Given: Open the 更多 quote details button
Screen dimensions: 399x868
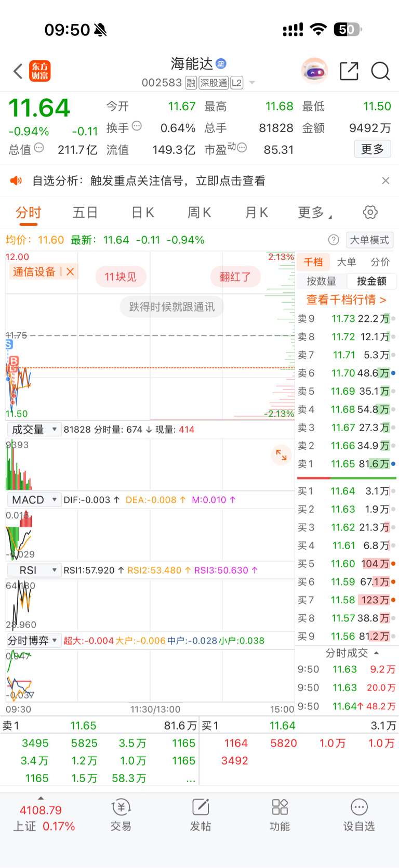Looking at the screenshot, I should (373, 149).
